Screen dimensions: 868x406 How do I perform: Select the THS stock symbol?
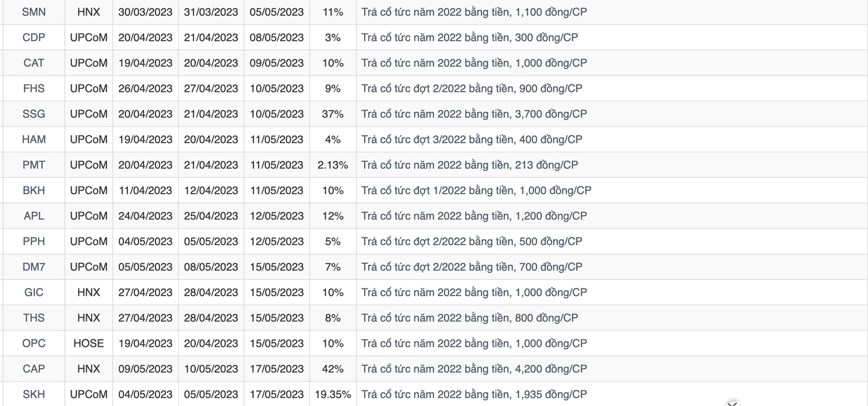(x=34, y=318)
